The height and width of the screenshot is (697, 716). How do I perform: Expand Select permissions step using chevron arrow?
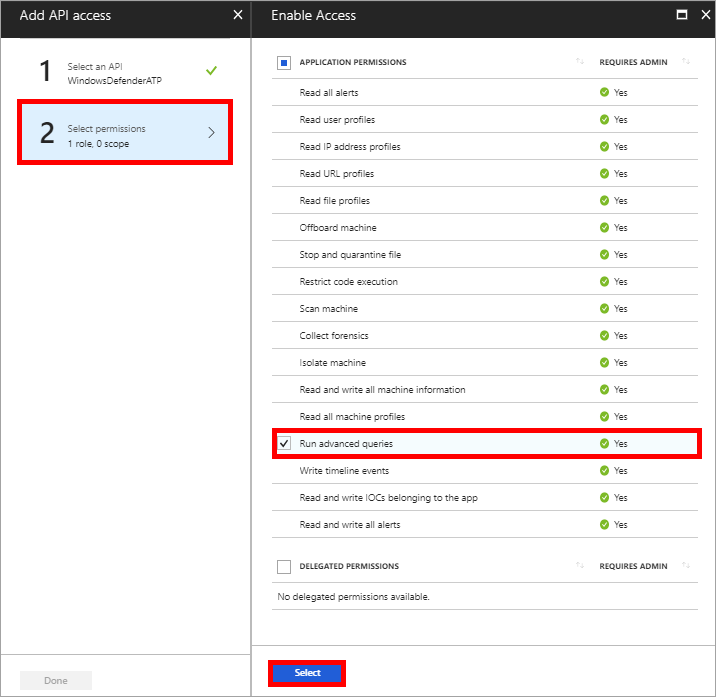211,133
